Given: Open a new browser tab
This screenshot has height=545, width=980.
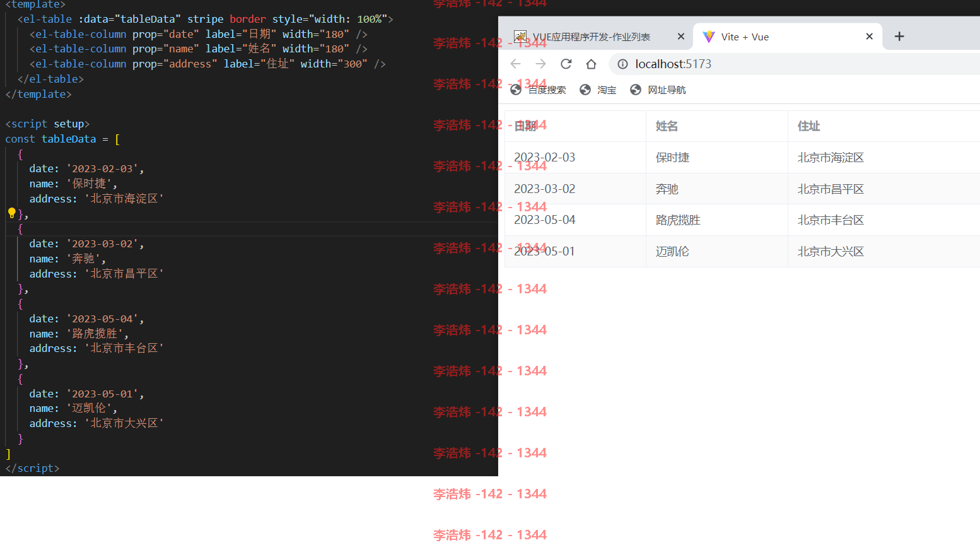Looking at the screenshot, I should click(x=899, y=37).
